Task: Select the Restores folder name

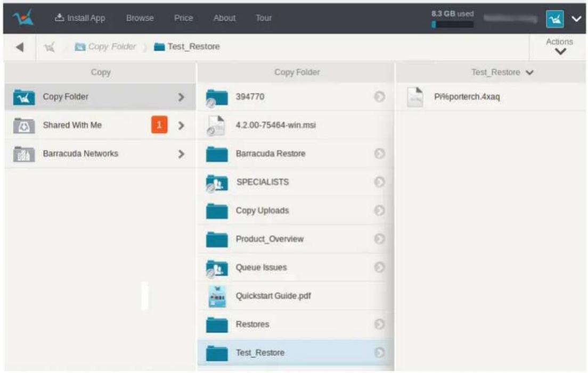Action: click(252, 325)
